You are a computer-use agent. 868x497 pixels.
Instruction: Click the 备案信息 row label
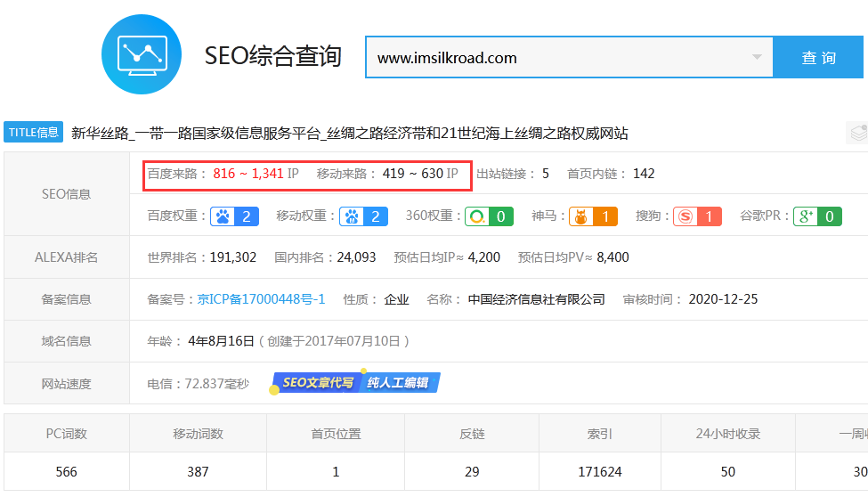[67, 299]
